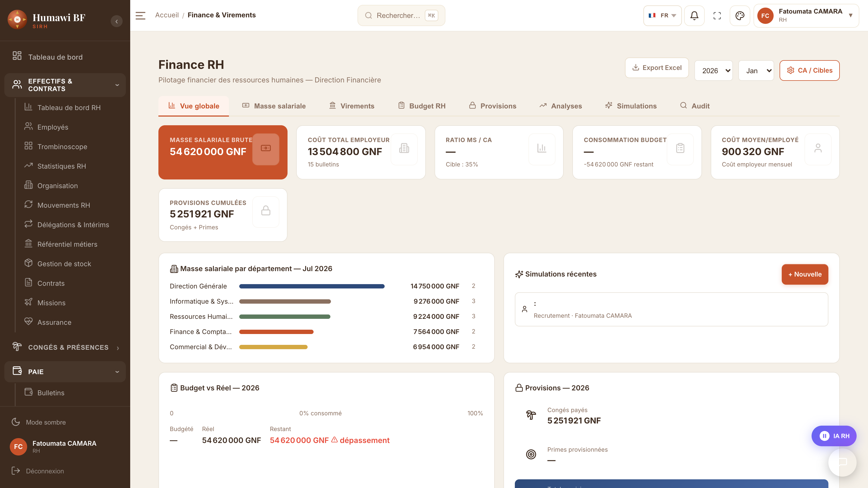
Task: Open Organisation page
Action: tap(58, 185)
